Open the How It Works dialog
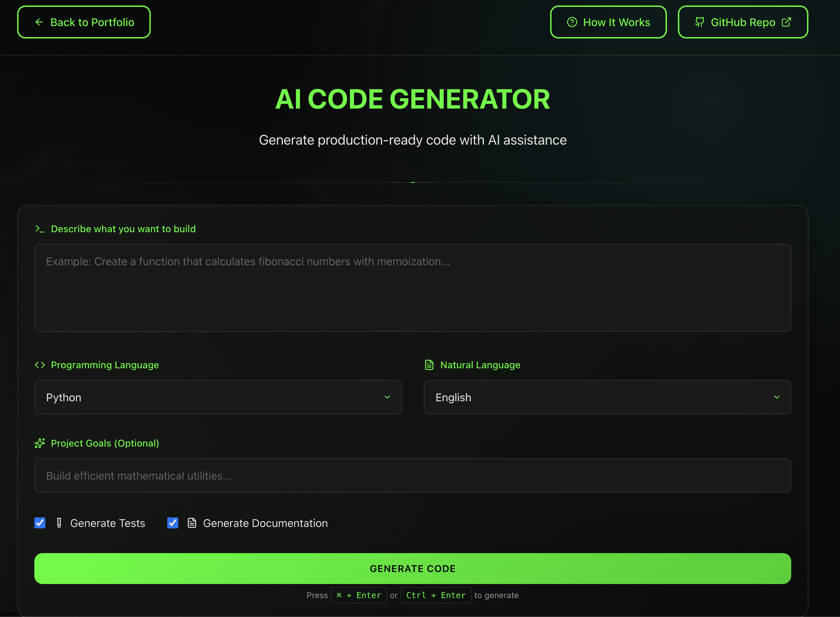This screenshot has height=617, width=840. coord(608,22)
